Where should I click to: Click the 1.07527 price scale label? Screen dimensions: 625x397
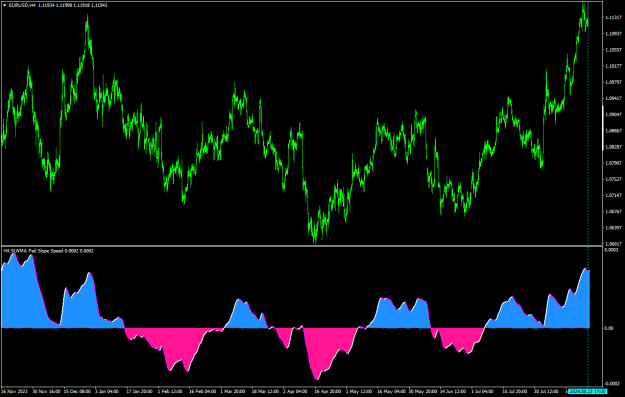coord(613,179)
